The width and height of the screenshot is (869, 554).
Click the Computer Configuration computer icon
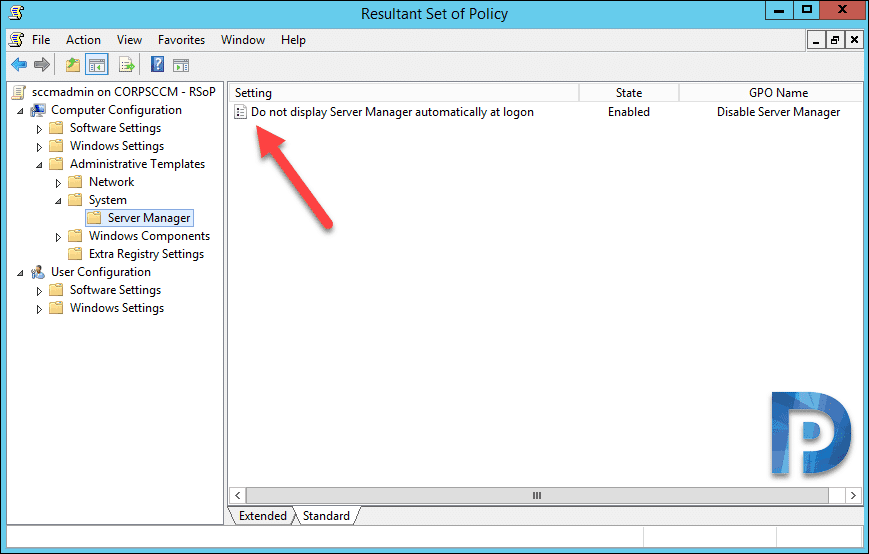point(38,110)
